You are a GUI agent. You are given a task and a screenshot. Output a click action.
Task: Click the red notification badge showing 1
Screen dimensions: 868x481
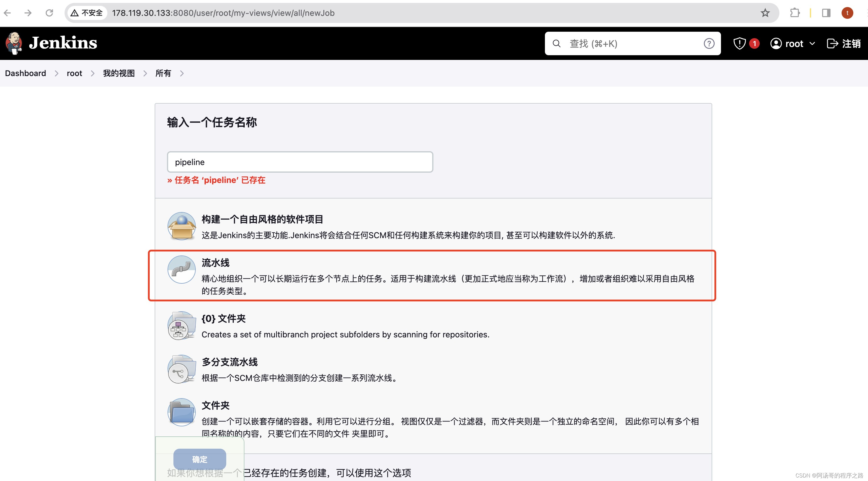click(754, 43)
